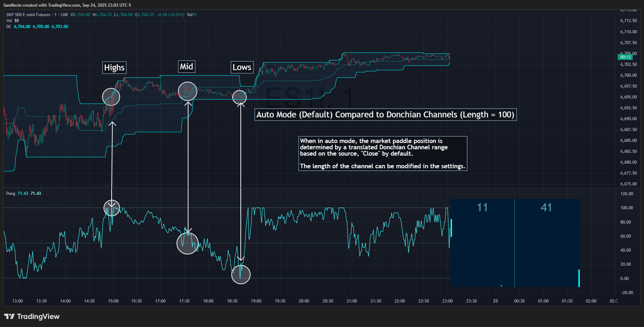Image resolution: width=644 pixels, height=327 pixels.
Task: Click the 0.00 Pong scale label
Action: pos(625,279)
